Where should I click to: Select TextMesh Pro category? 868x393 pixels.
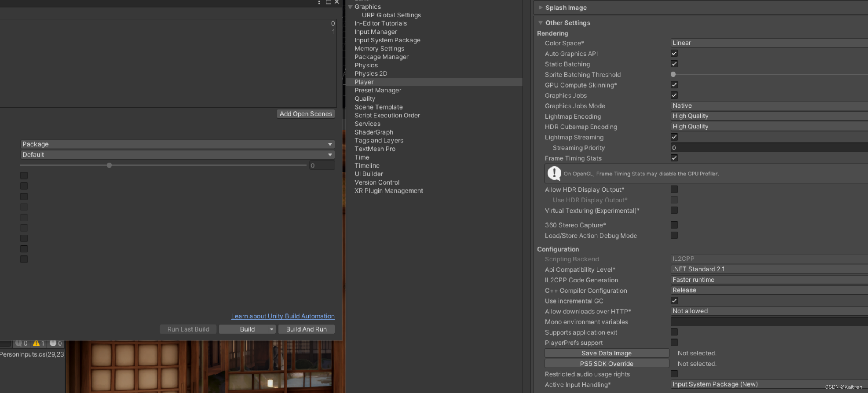click(x=375, y=149)
